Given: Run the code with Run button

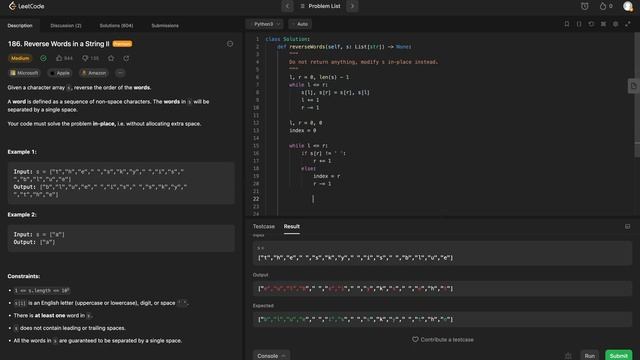Looking at the screenshot, I should click(x=589, y=356).
